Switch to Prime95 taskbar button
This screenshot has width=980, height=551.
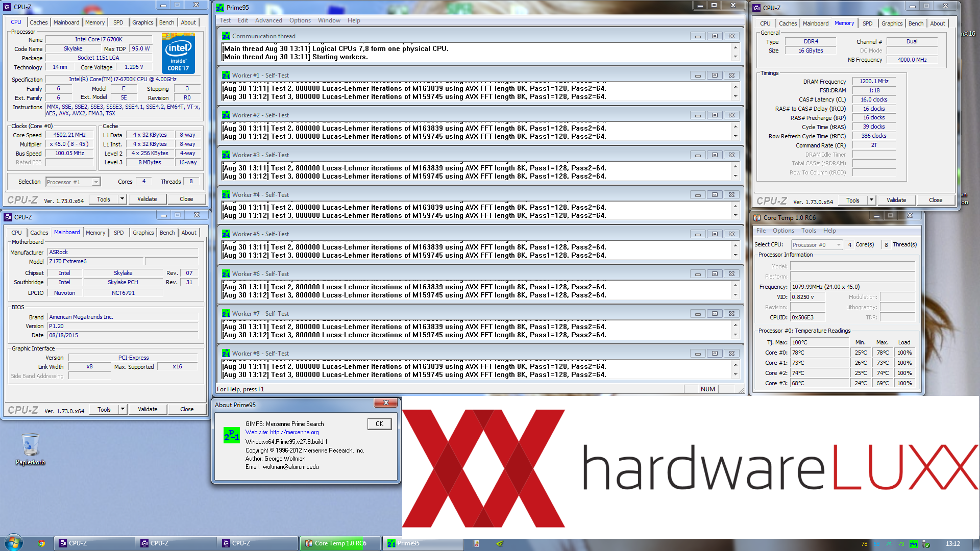pos(423,543)
